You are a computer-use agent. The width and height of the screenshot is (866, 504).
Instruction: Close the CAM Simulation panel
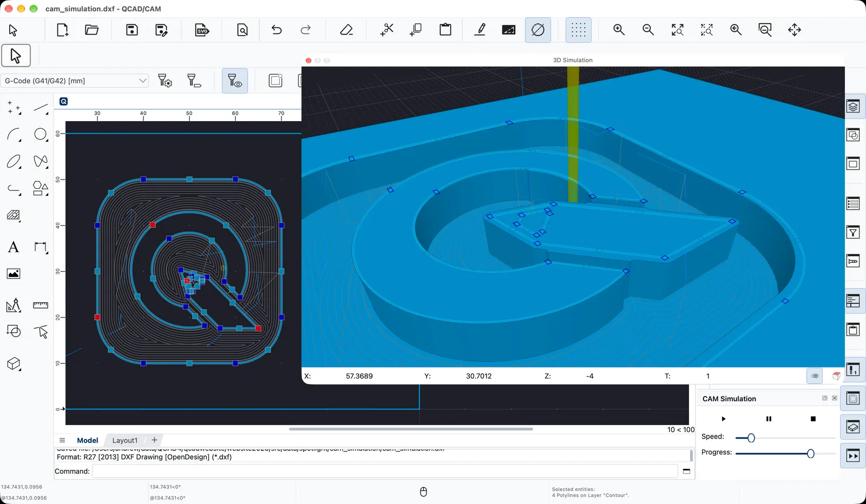(x=835, y=398)
